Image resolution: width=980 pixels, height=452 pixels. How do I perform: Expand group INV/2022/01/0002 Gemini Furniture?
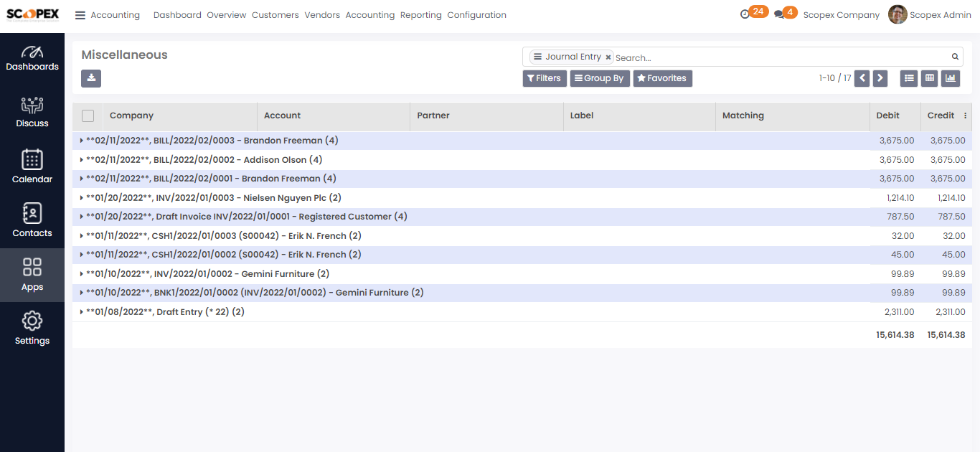pos(204,273)
